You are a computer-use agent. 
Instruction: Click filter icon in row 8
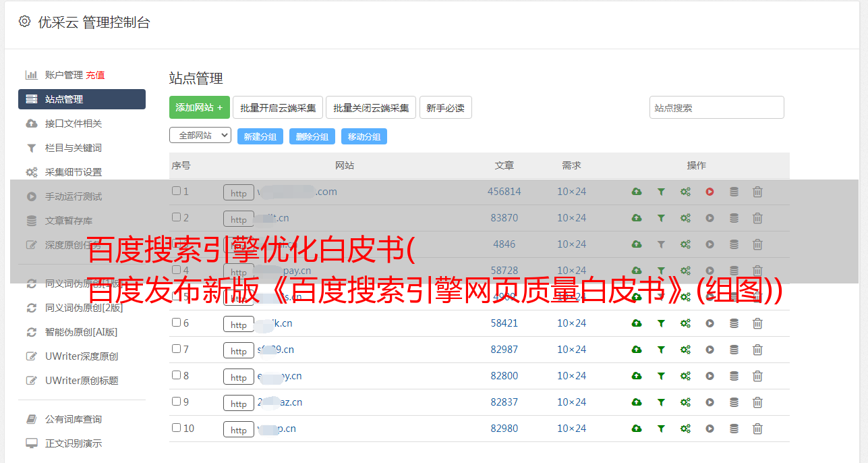(x=661, y=376)
